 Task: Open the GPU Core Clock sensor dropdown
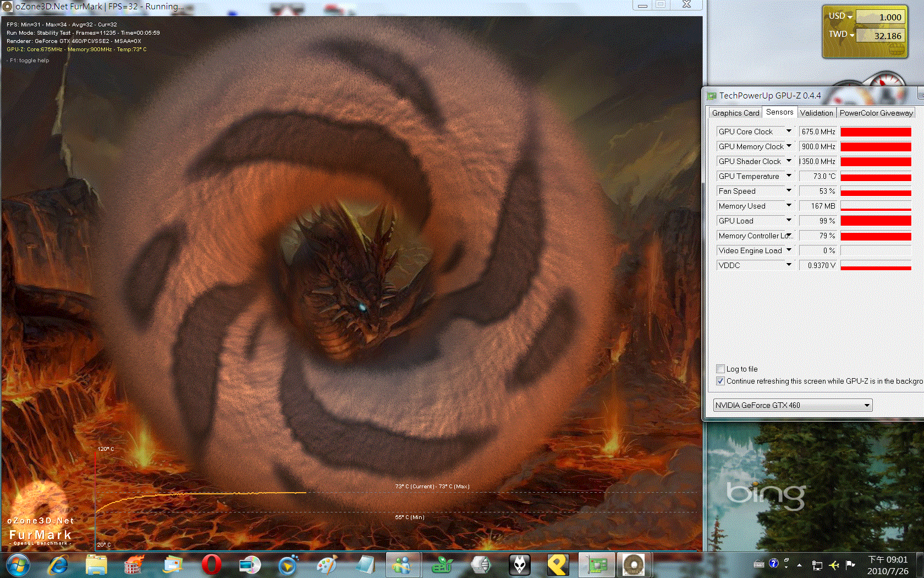[x=789, y=131]
